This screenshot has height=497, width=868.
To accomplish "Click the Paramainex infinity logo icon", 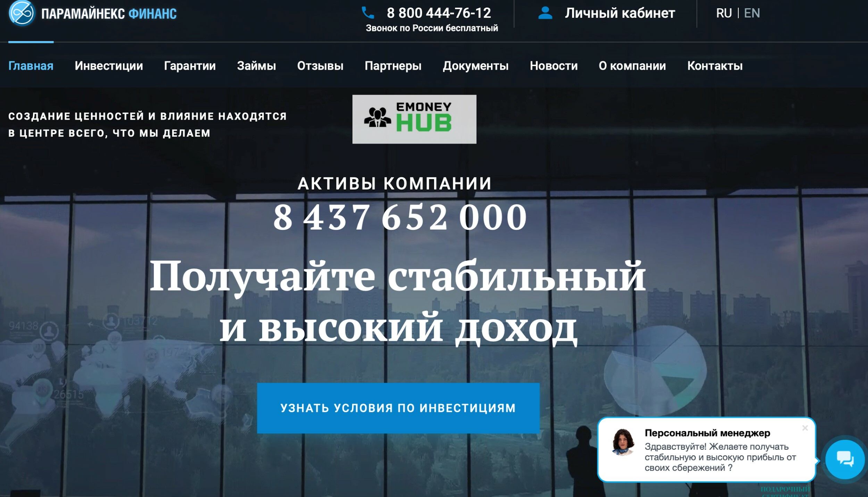I will [x=22, y=13].
